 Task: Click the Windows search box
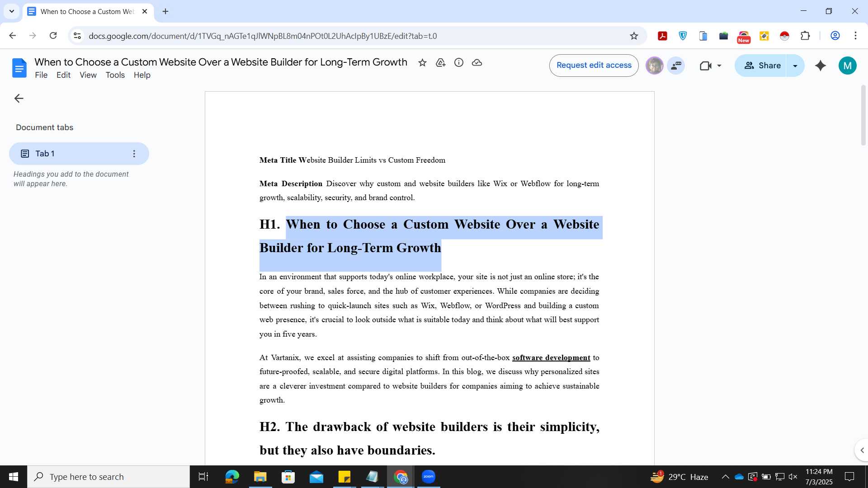[108, 477]
